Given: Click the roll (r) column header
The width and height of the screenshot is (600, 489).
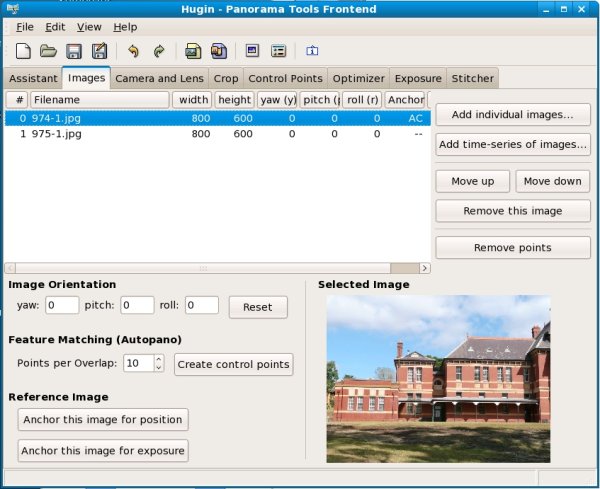Looking at the screenshot, I should (x=362, y=100).
